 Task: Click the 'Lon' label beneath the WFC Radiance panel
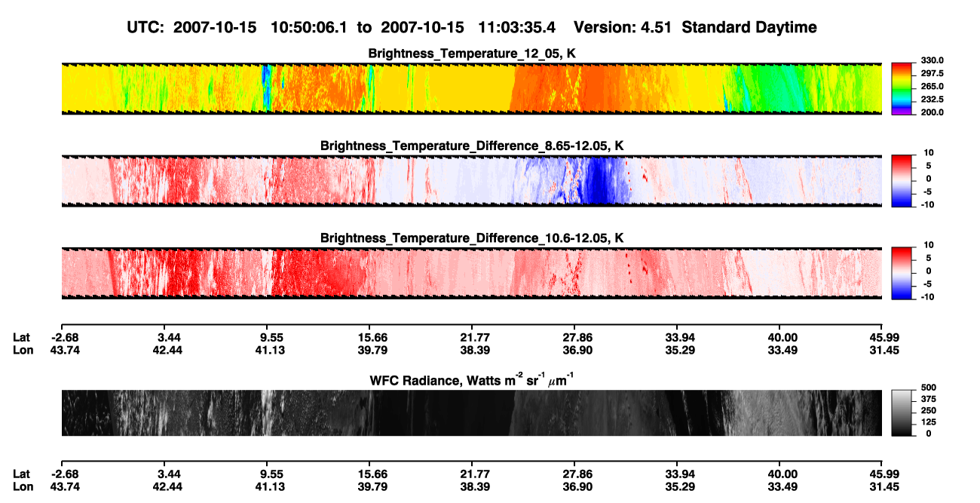tap(22, 487)
